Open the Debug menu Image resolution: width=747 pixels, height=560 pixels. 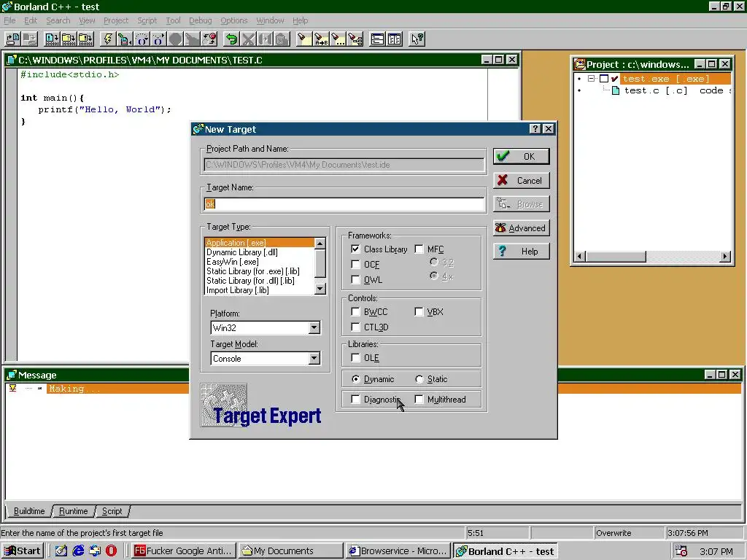(200, 20)
